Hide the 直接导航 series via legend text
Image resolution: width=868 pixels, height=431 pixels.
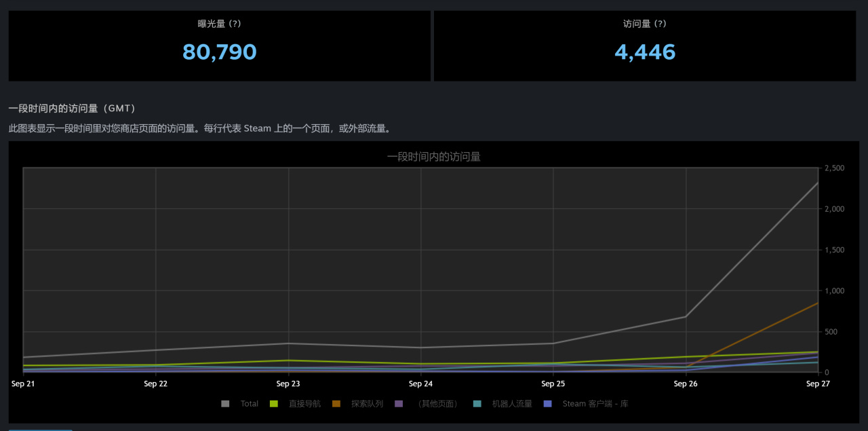(304, 404)
